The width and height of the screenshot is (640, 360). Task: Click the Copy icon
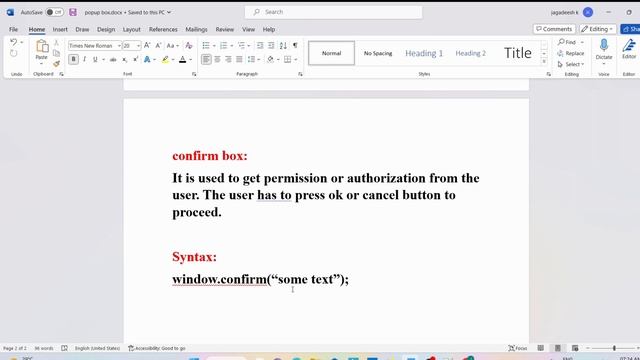click(56, 53)
